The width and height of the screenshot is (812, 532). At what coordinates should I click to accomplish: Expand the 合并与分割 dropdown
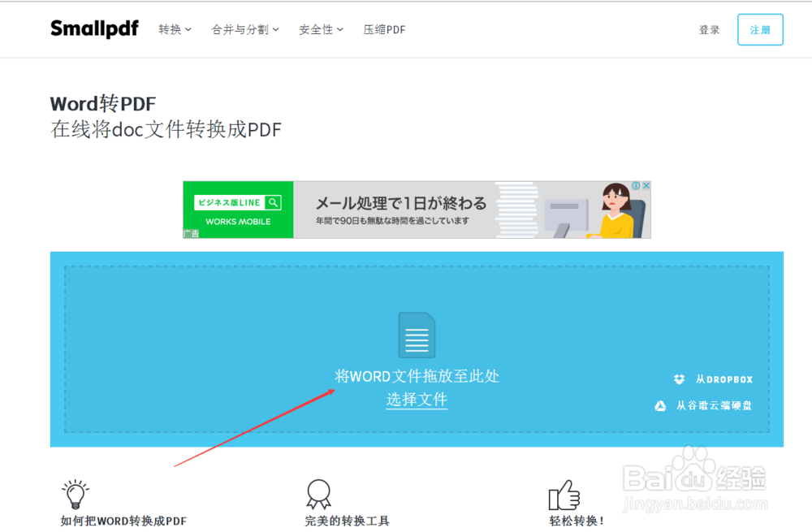point(244,28)
